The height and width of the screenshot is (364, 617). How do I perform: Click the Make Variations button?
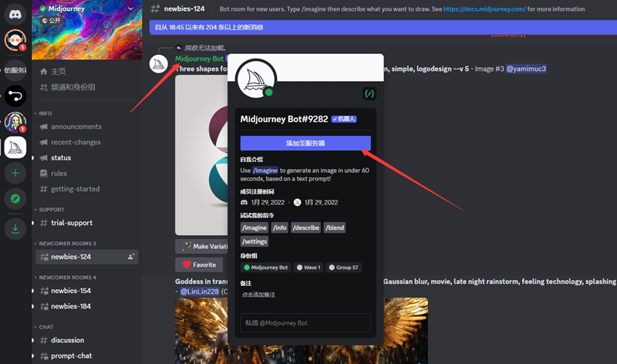click(x=201, y=246)
